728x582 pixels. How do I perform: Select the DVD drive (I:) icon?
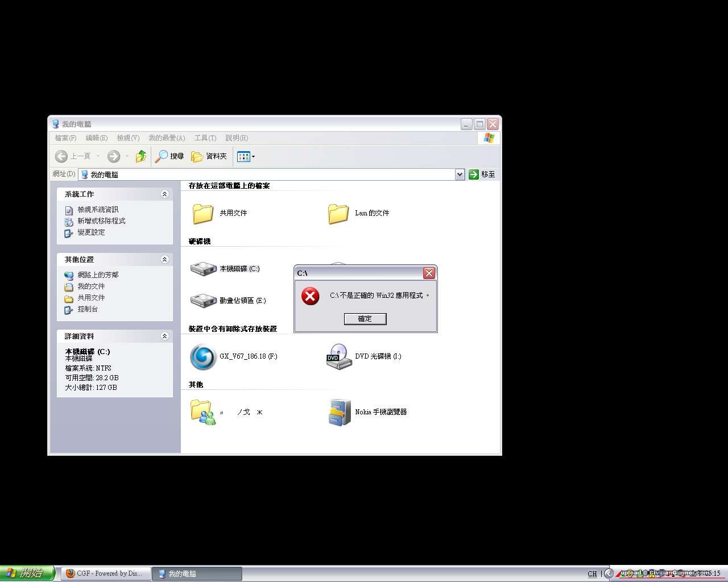point(338,356)
